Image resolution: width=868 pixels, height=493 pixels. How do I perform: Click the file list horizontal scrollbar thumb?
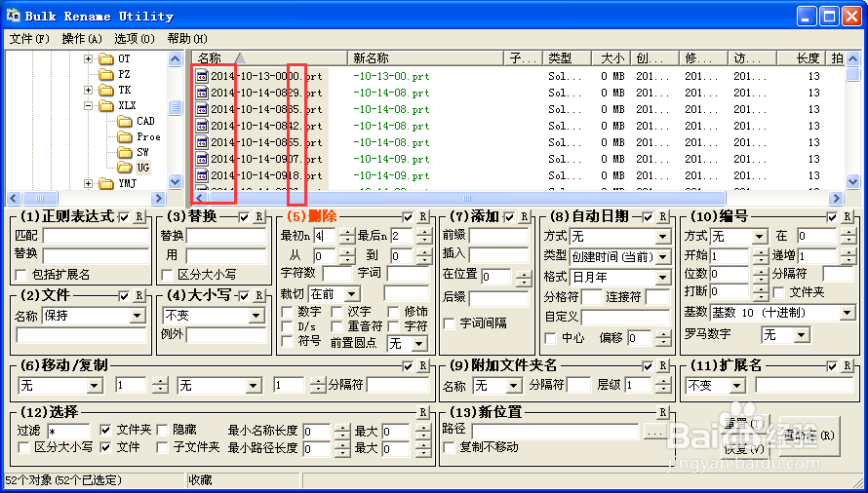coord(467,198)
